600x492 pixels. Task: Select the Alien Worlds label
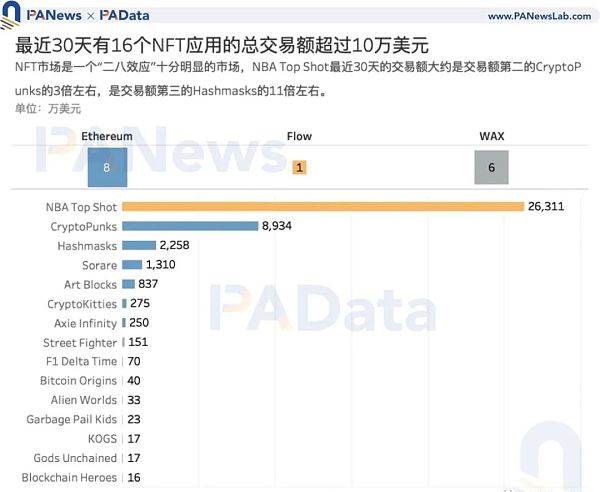84,400
